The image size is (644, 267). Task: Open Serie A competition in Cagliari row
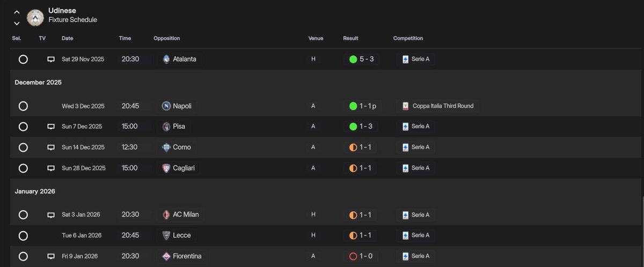coord(416,168)
